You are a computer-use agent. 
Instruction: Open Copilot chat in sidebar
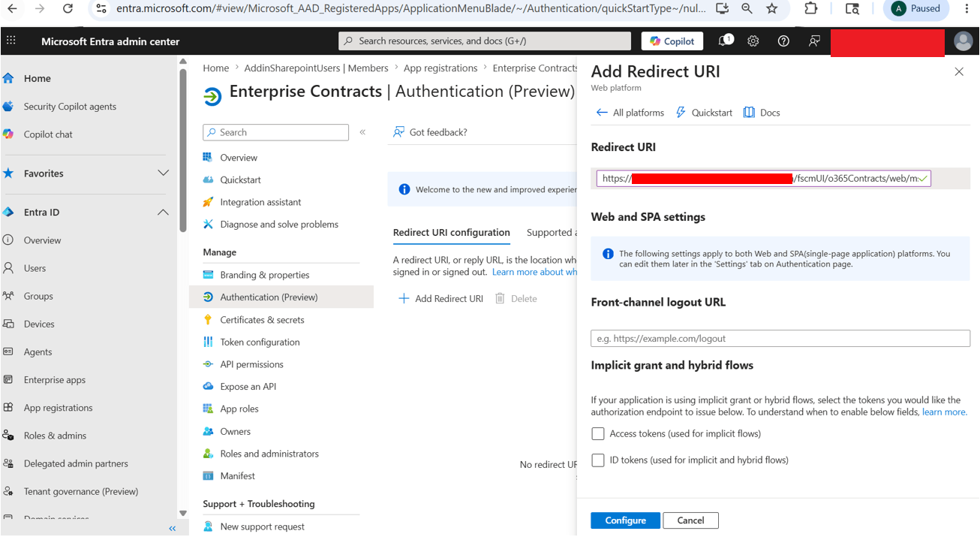click(x=48, y=134)
